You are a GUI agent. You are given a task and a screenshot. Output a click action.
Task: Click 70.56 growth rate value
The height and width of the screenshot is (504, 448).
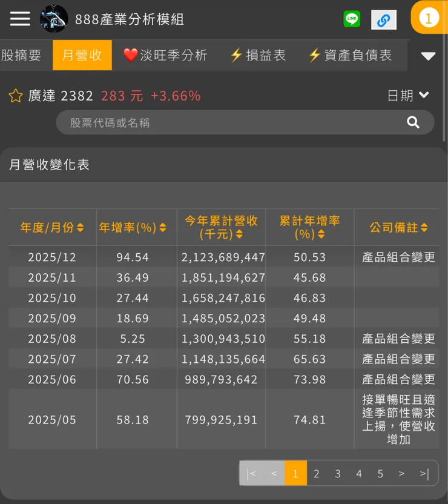point(133,380)
